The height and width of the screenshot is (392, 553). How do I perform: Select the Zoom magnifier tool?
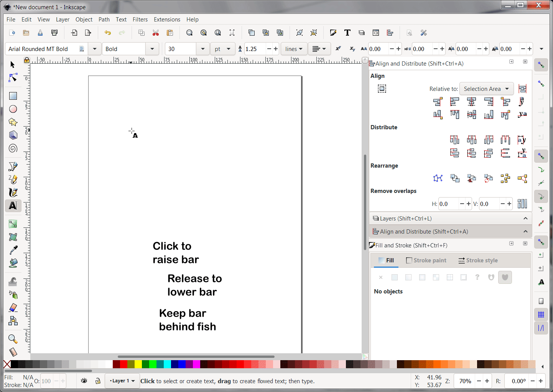click(13, 339)
